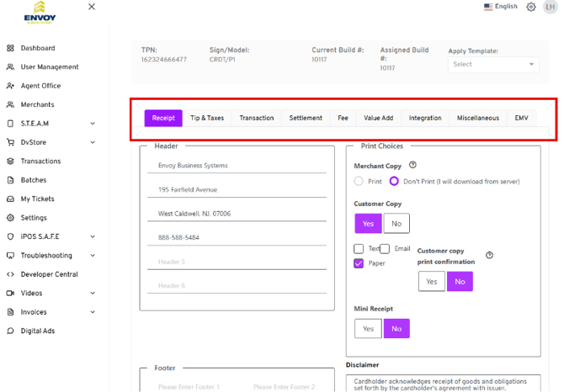Click the Header 5 input field
The height and width of the screenshot is (392, 564).
237,262
